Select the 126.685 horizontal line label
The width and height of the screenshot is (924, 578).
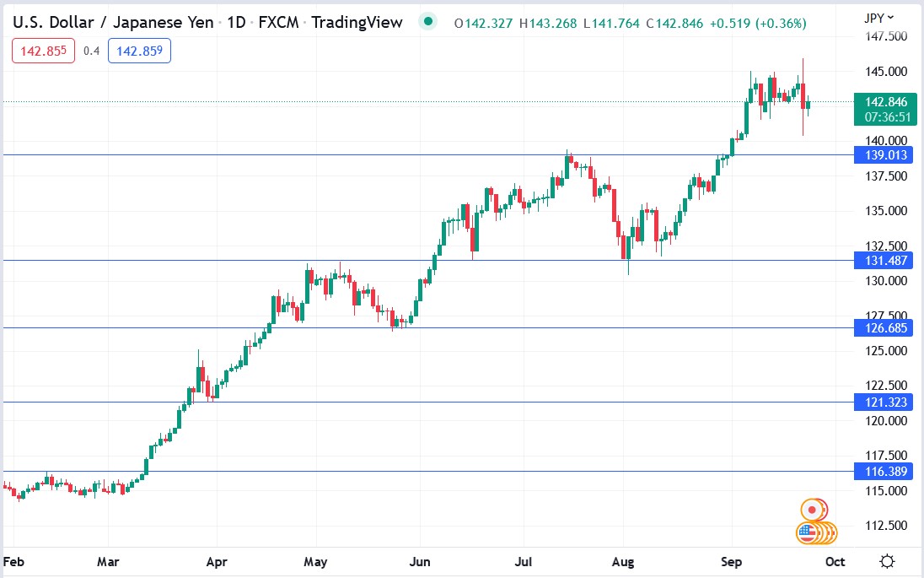click(885, 328)
